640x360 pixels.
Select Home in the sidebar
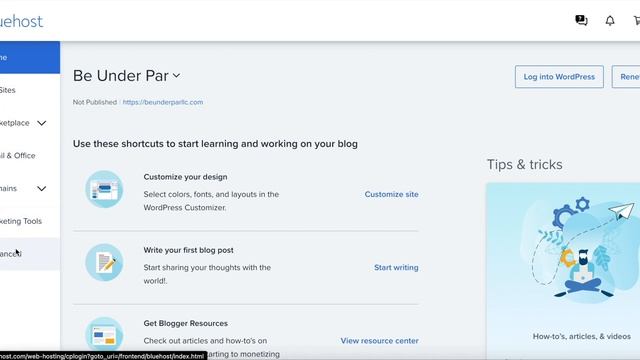point(30,58)
